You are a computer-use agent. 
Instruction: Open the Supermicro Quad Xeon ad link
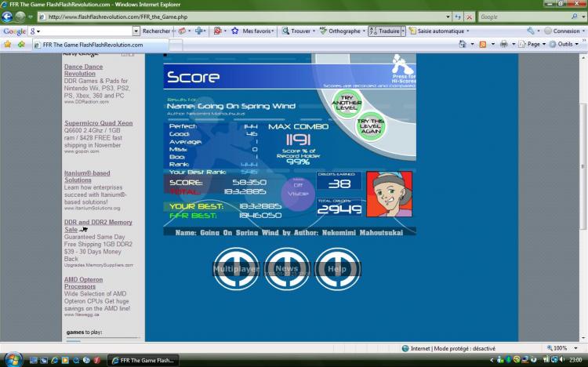point(98,123)
